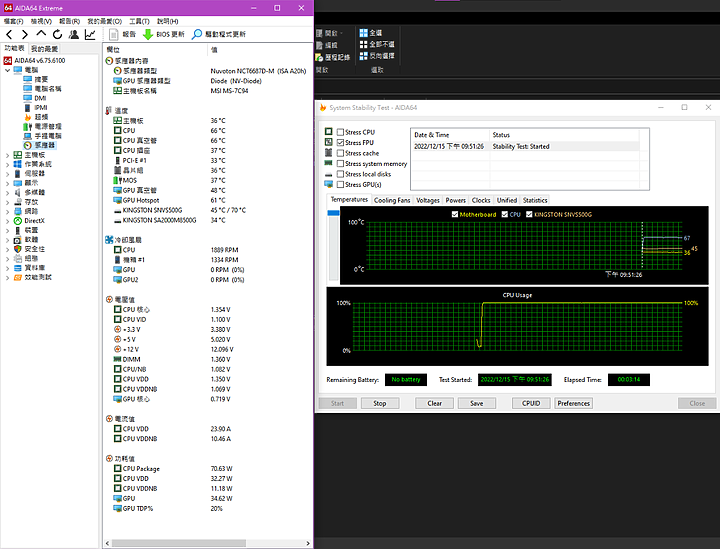This screenshot has height=549, width=720.
Task: Go forward with AIDA64 forward arrow
Action: [25, 34]
